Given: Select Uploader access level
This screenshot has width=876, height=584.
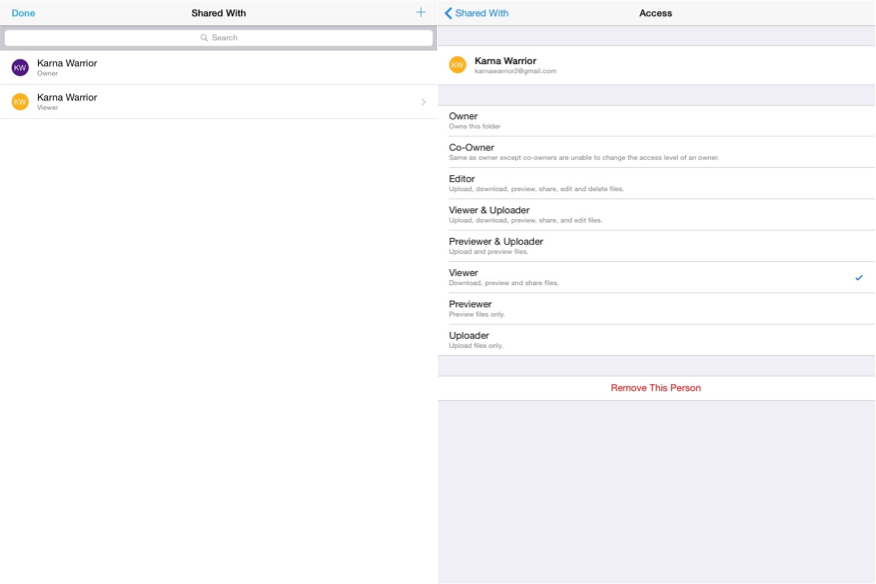Looking at the screenshot, I should tap(469, 339).
